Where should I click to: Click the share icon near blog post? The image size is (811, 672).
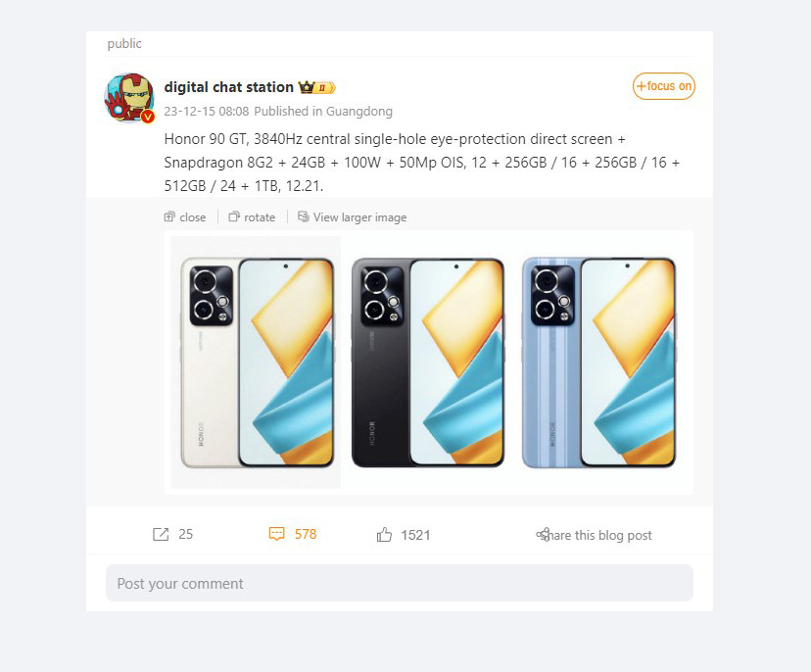pos(543,535)
